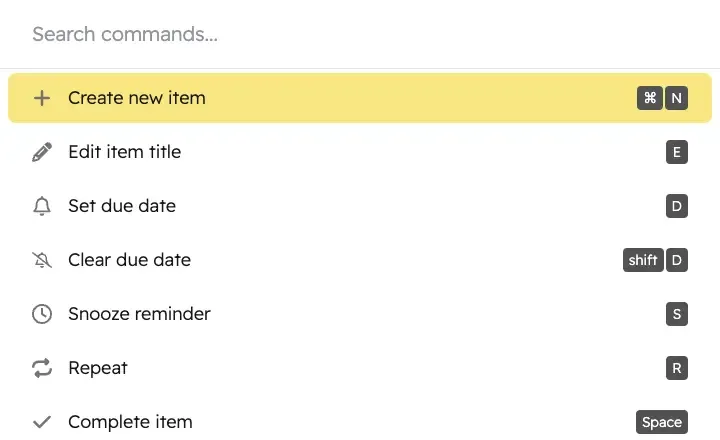This screenshot has height=440, width=720.
Task: Click the R shortcut key badge
Action: coord(677,368)
